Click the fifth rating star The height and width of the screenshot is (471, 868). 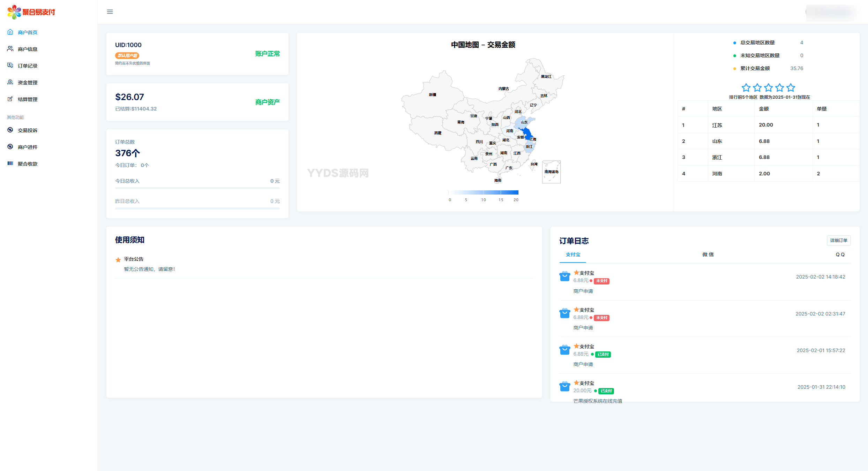(x=791, y=88)
